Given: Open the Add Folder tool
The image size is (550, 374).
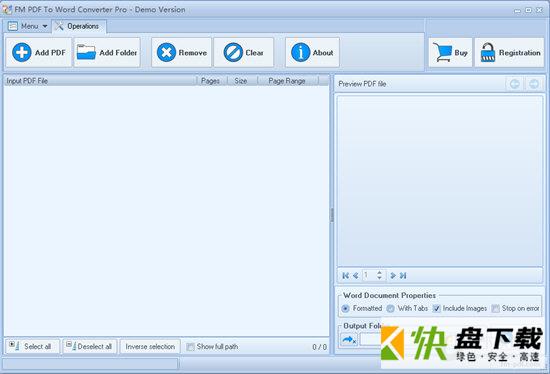Looking at the screenshot, I should click(x=107, y=53).
